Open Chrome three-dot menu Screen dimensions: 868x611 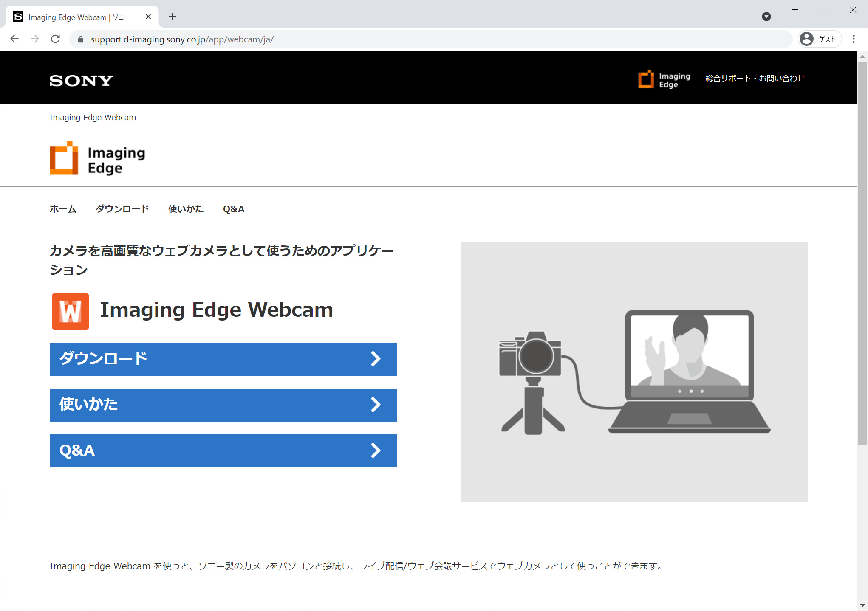854,39
